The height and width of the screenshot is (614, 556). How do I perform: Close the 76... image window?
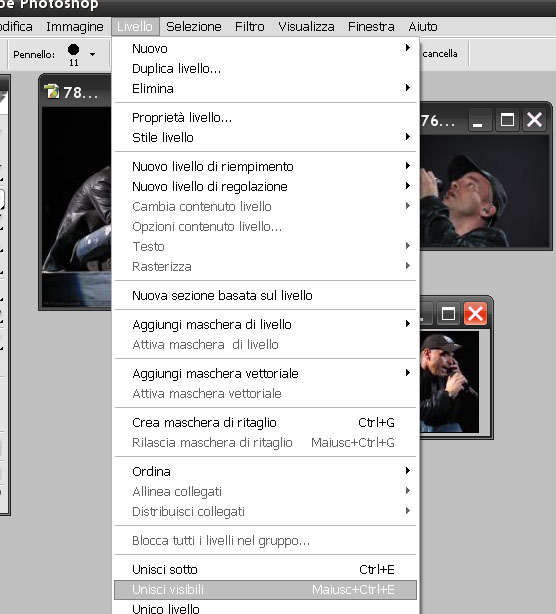coord(534,120)
